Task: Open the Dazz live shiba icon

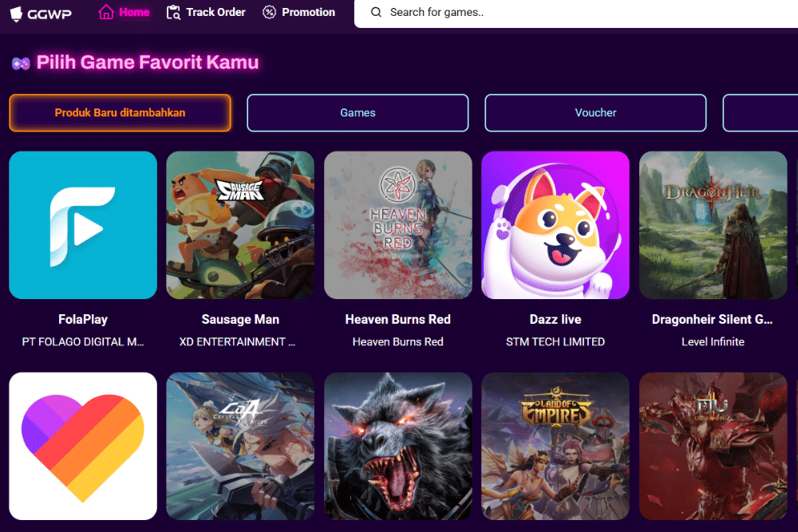Action: [x=555, y=225]
